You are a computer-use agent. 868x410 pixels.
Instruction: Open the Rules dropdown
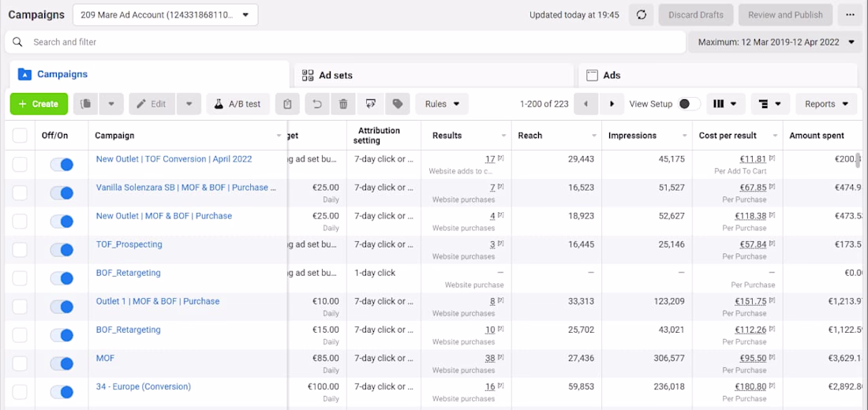click(x=443, y=104)
